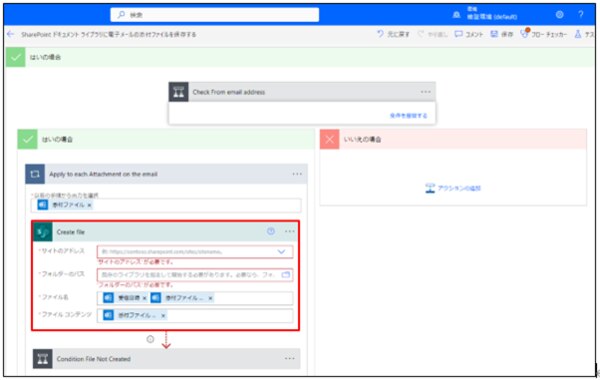Remove the 添付ファイル token from File Content
Viewport: 600px width, 380px height.
pos(163,316)
